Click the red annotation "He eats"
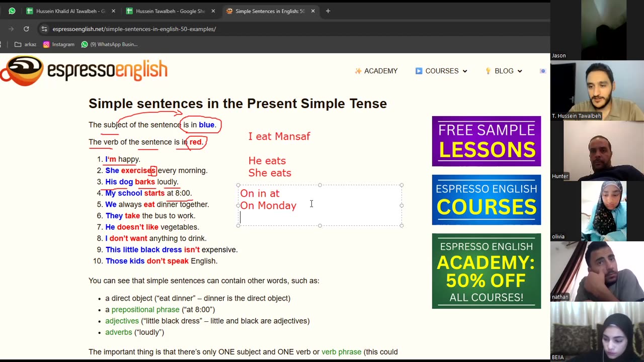 (x=267, y=160)
